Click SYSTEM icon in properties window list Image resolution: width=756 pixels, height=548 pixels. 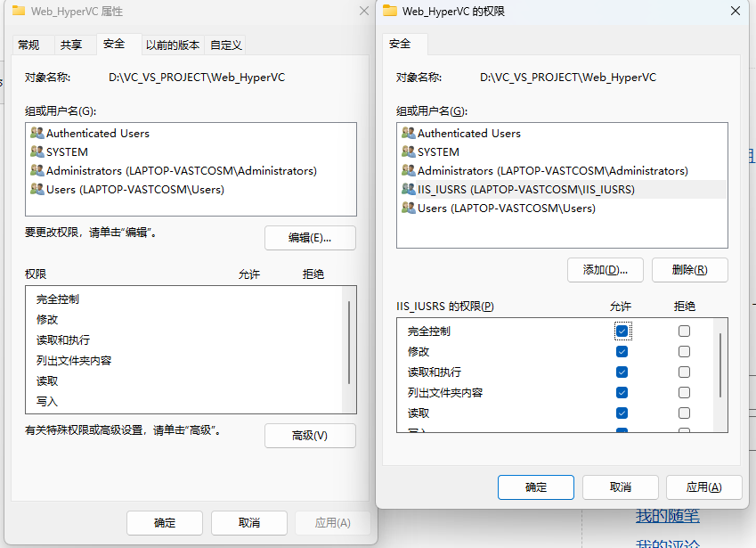(37, 151)
